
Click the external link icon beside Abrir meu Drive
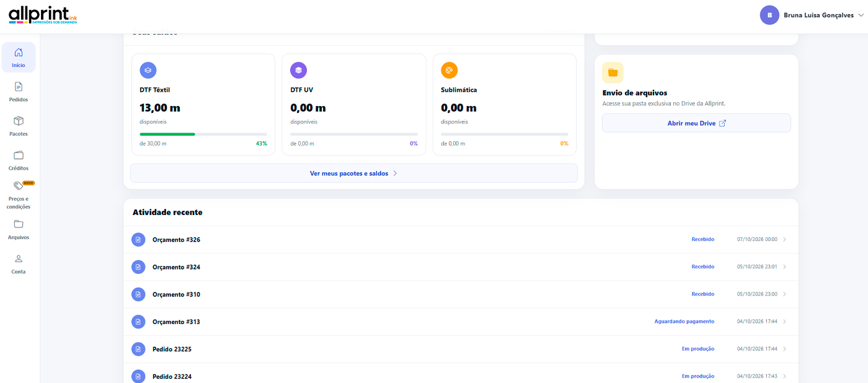pos(722,123)
